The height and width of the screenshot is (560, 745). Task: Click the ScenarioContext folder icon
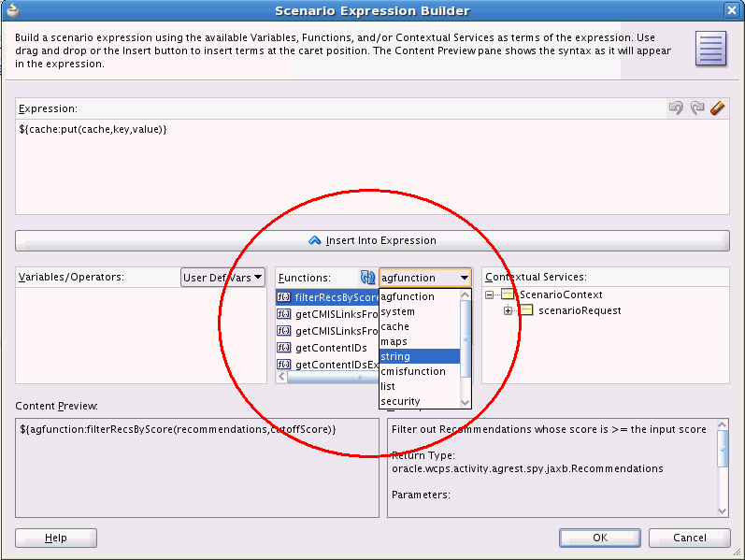click(508, 294)
